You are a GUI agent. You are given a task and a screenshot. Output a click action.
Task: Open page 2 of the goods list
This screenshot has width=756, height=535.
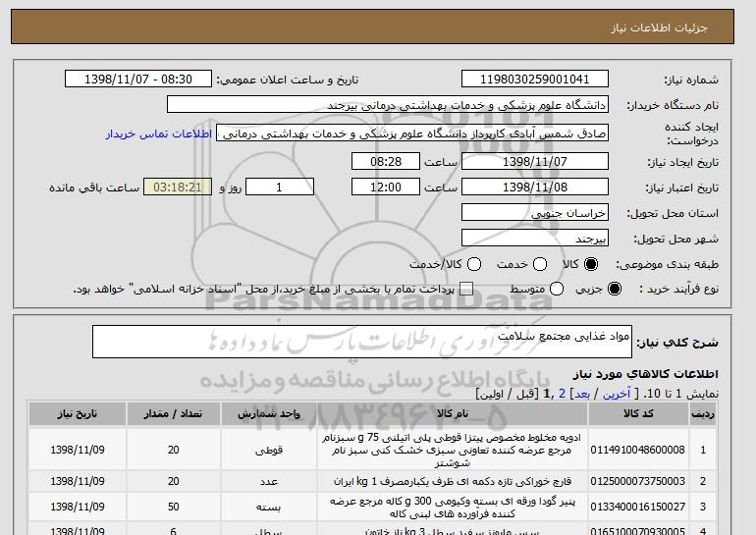(562, 394)
